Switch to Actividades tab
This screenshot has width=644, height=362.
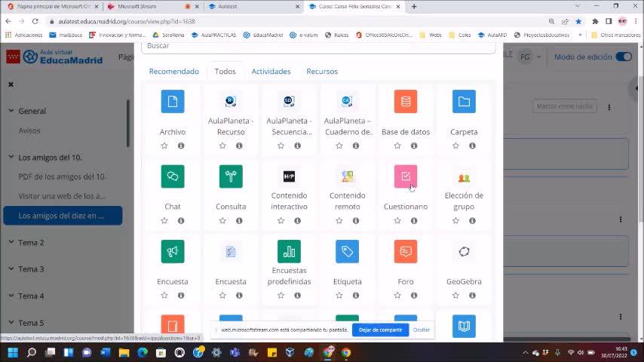(271, 72)
